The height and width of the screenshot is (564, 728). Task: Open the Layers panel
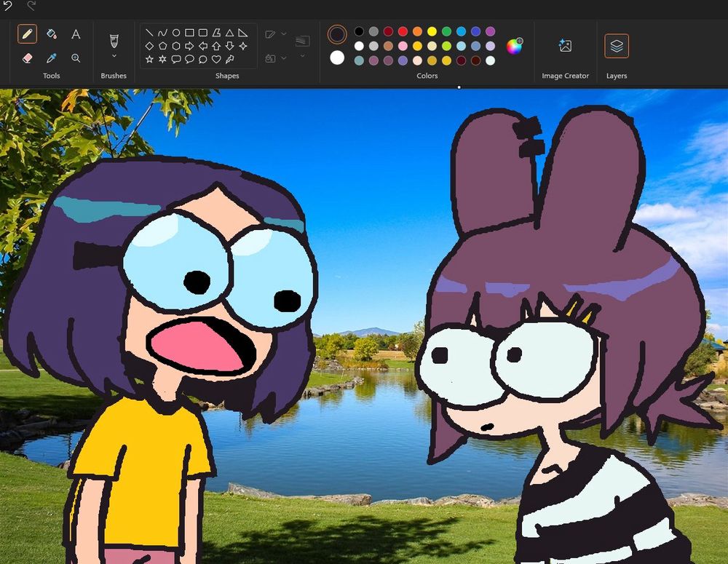coord(617,45)
